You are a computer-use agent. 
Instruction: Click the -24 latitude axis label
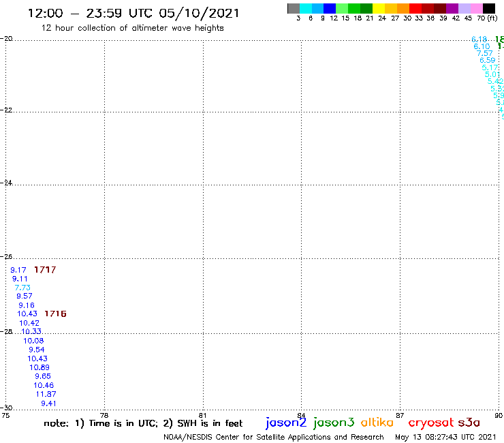coord(6,183)
